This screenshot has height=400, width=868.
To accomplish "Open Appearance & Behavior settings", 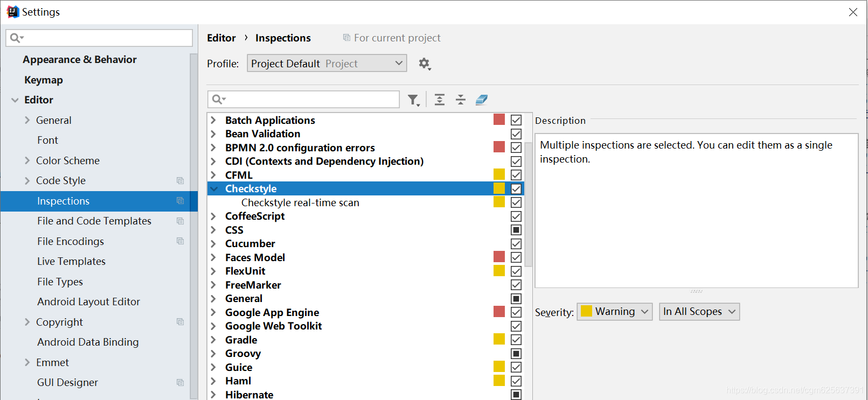I will click(x=80, y=60).
